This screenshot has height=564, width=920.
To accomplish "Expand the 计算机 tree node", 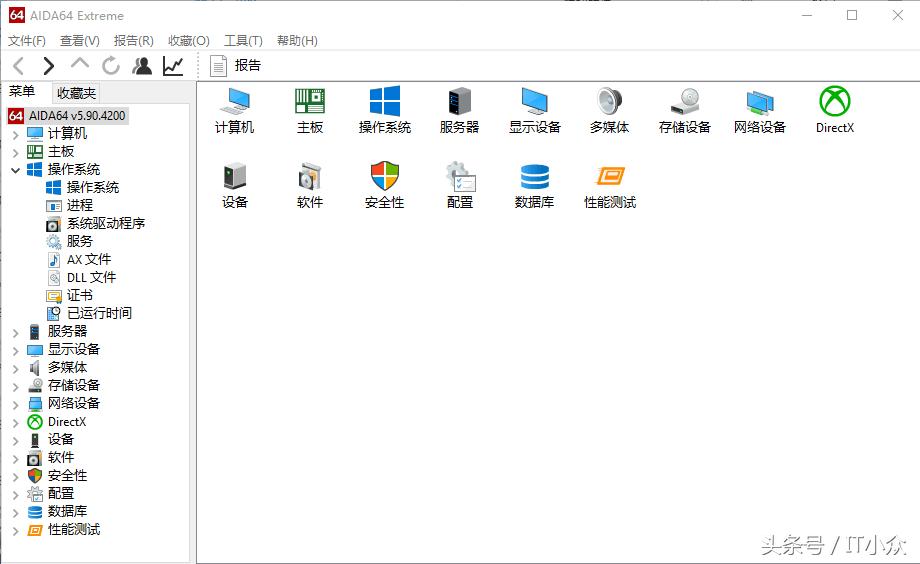I will pyautogui.click(x=16, y=134).
